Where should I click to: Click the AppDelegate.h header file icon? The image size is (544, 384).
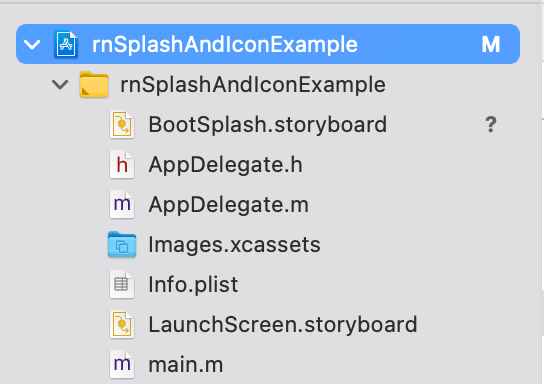pyautogui.click(x=122, y=164)
